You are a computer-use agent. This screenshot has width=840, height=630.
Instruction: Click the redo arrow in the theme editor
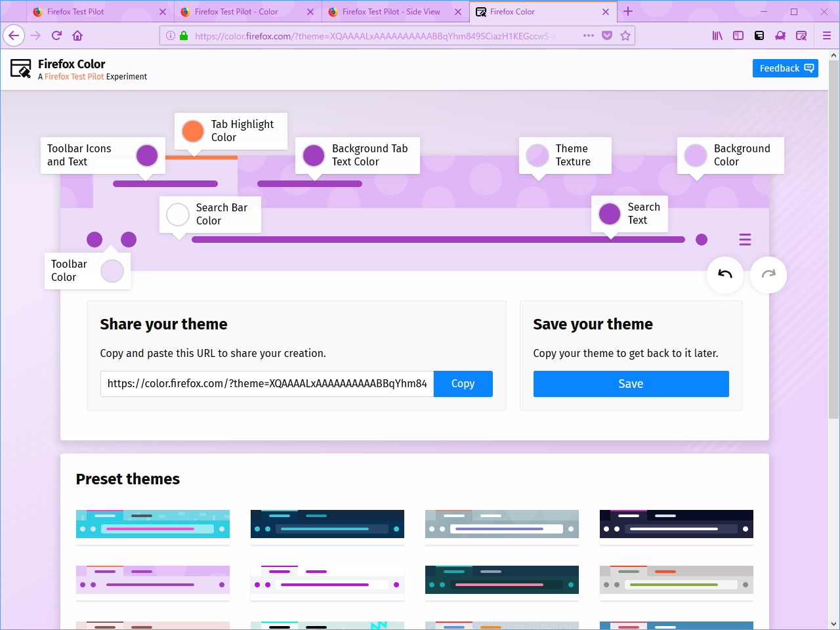[768, 275]
